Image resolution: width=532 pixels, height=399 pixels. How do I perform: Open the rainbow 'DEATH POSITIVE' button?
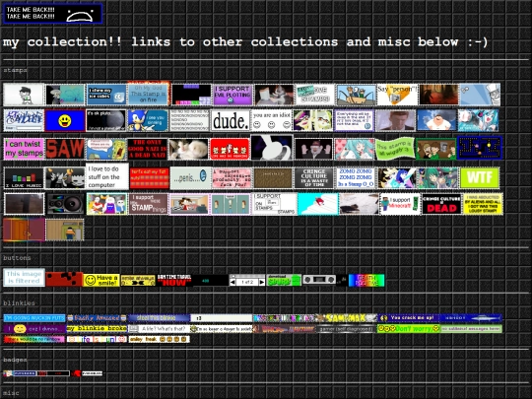pyautogui.click(x=366, y=280)
